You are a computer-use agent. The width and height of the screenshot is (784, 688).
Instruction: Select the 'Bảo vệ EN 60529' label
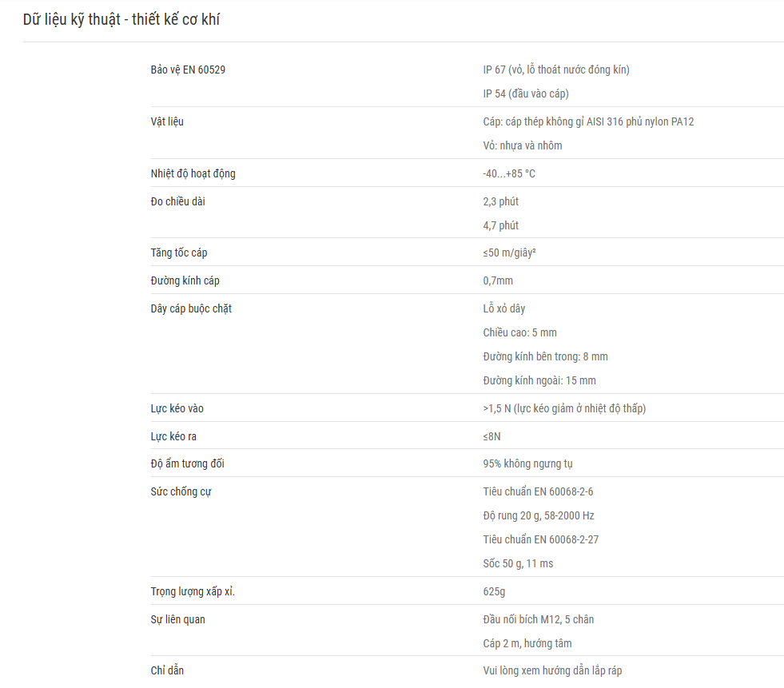click(x=188, y=70)
